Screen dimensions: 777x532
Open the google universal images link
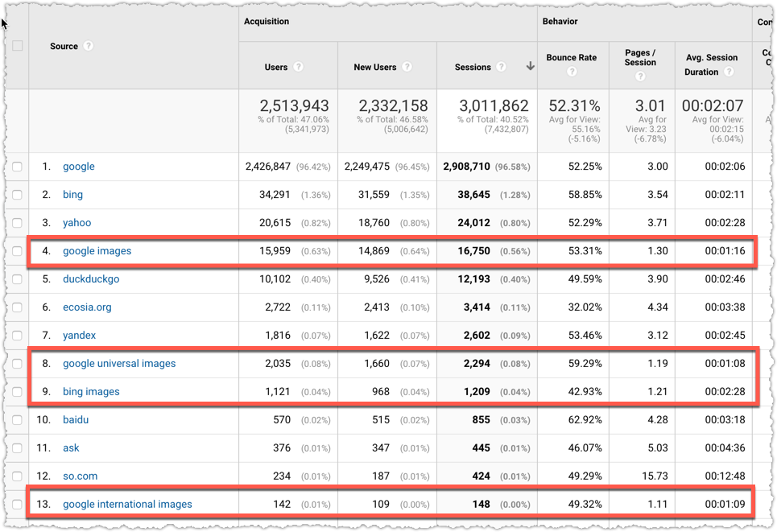[x=119, y=364]
